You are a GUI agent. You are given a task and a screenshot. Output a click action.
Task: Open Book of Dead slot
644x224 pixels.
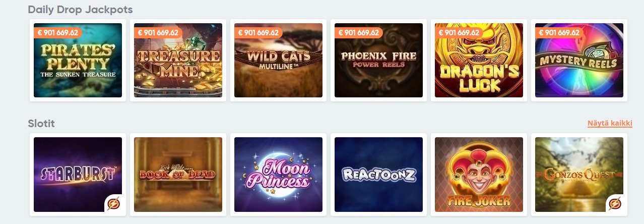point(178,175)
